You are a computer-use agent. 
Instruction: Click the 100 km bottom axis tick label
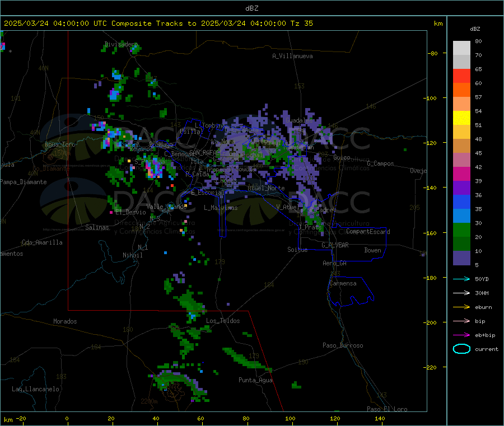coord(290,418)
